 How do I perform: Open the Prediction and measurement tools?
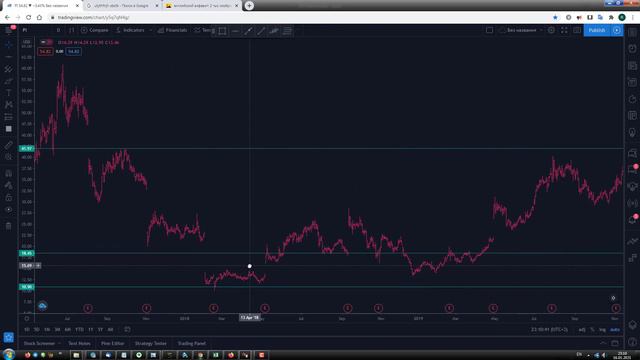click(9, 117)
